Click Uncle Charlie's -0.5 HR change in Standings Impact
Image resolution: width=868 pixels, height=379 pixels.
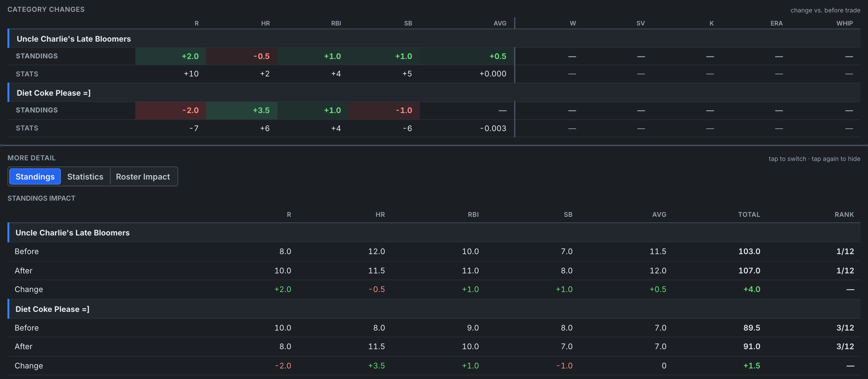pyautogui.click(x=377, y=289)
